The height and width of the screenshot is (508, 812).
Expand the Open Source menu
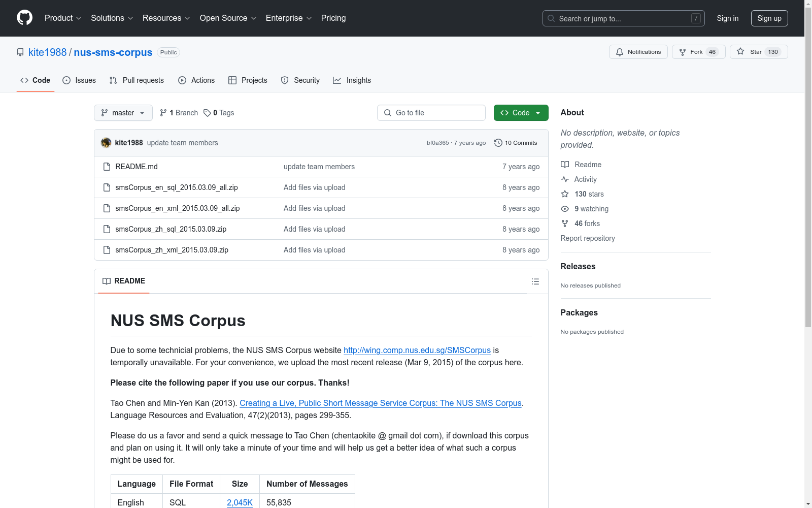(x=228, y=18)
